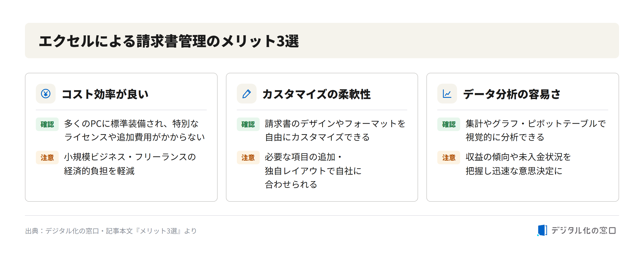Image resolution: width=644 pixels, height=261 pixels.
Task: Click the line chart icon
Action: coord(447,94)
